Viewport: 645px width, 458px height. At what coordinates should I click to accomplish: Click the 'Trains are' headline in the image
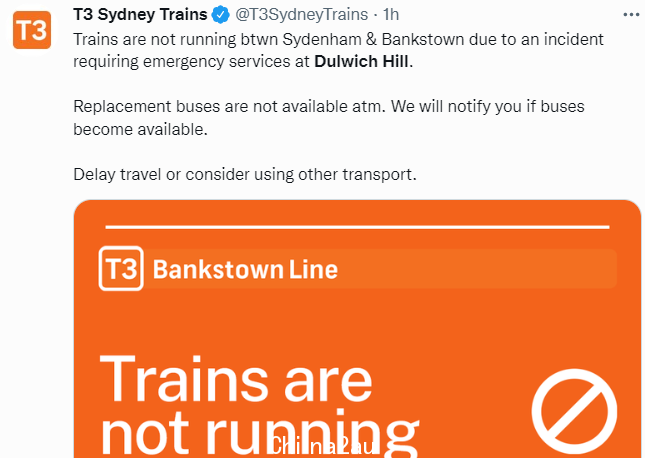tap(236, 379)
